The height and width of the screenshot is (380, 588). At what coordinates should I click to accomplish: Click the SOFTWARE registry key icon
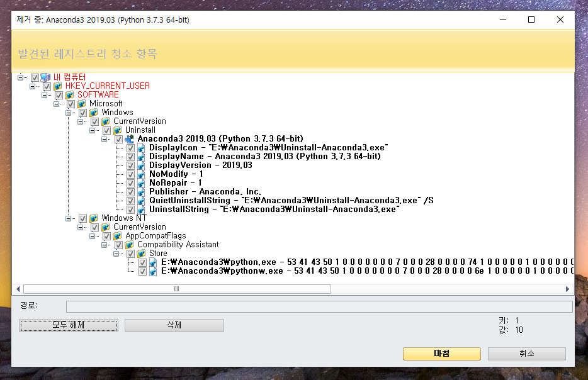pyautogui.click(x=69, y=95)
